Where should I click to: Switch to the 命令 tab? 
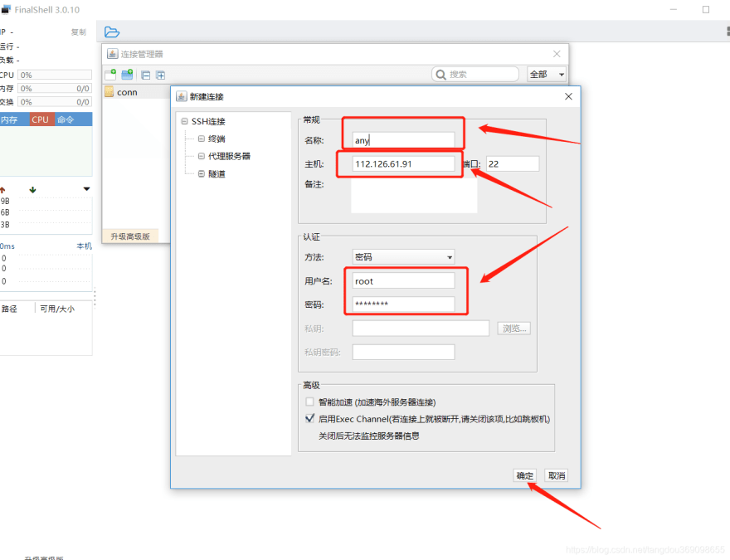[x=73, y=119]
